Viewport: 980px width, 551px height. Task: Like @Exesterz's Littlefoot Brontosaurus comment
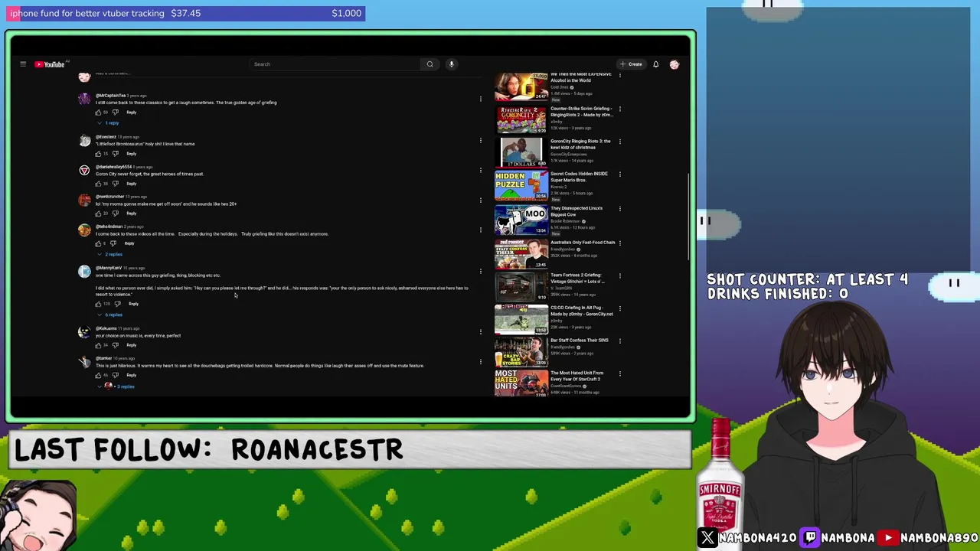coord(98,154)
